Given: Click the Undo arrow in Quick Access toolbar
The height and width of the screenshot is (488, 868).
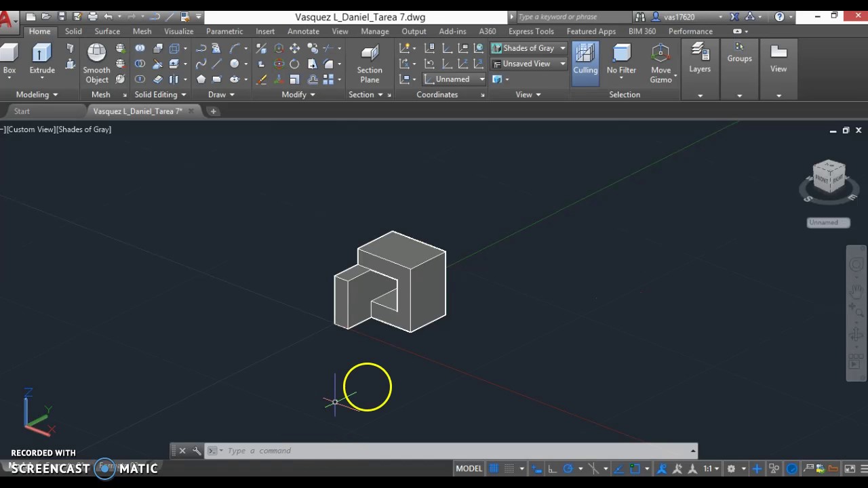Looking at the screenshot, I should [108, 17].
